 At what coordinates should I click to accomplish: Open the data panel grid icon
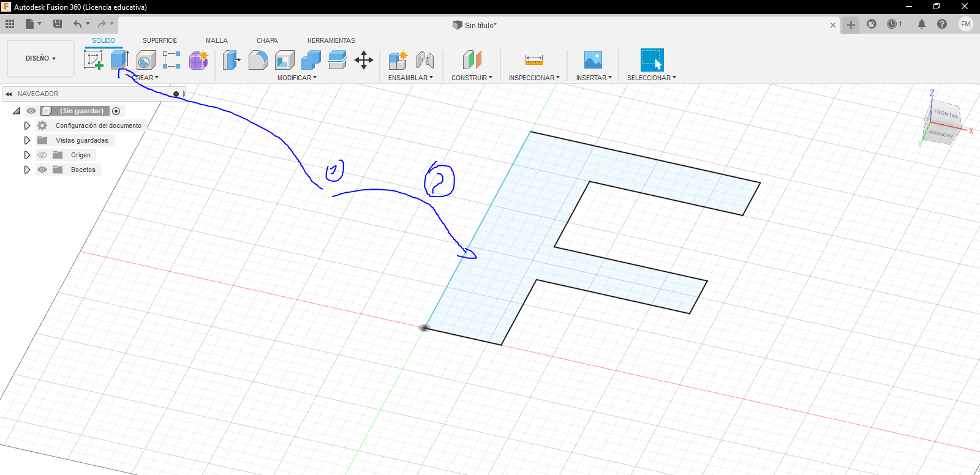click(x=10, y=24)
